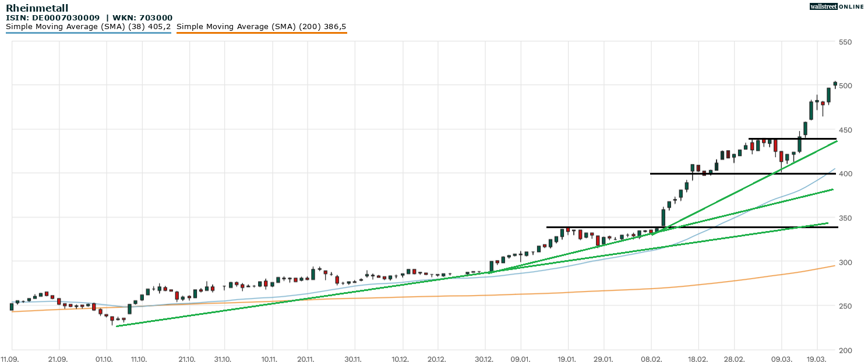Select the 20.11. date on the time axis
Image resolution: width=868 pixels, height=362 pixels.
pyautogui.click(x=306, y=359)
